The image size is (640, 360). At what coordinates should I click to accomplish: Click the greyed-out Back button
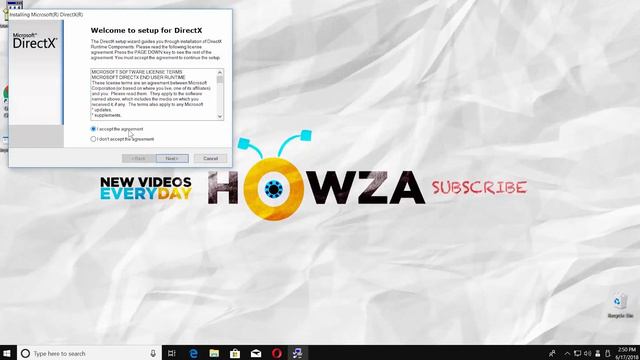coord(139,158)
